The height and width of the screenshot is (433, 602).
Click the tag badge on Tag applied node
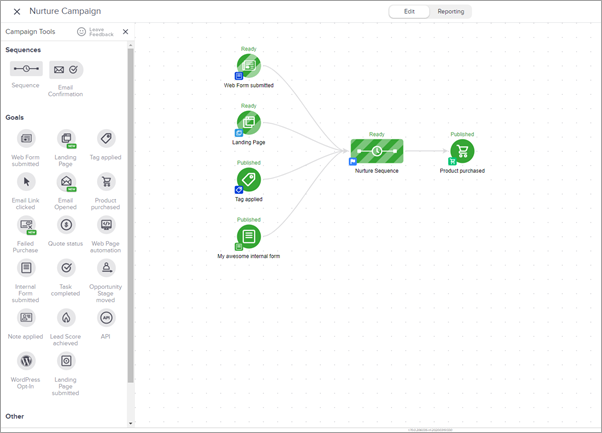click(x=239, y=190)
